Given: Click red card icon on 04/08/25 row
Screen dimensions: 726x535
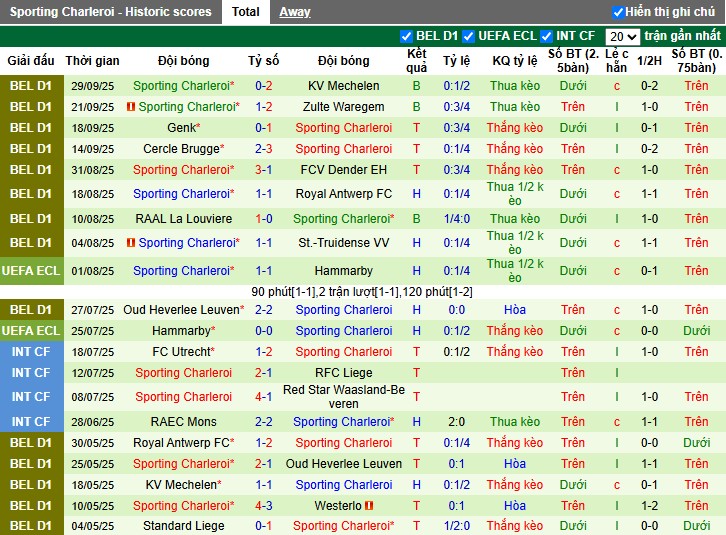Looking at the screenshot, I should (x=131, y=242).
